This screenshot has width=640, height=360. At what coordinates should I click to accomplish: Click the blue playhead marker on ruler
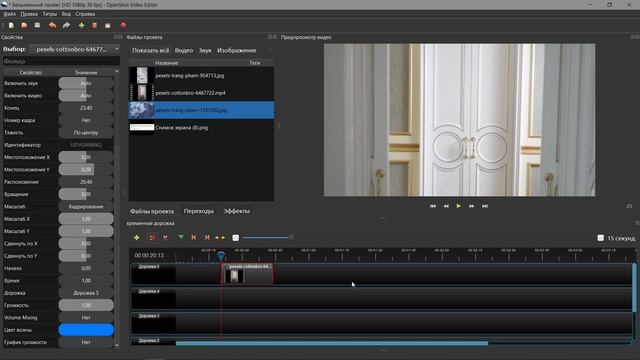tap(221, 256)
